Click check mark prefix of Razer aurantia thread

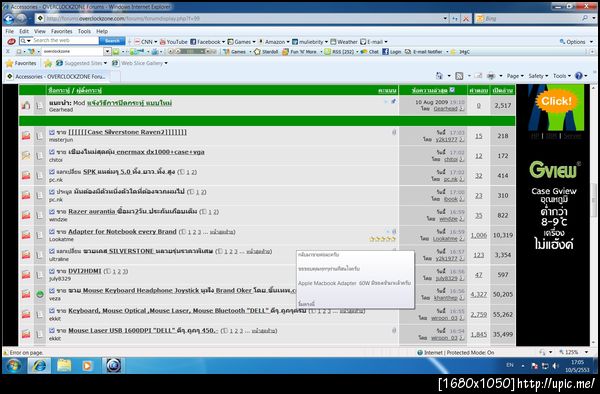[52, 212]
